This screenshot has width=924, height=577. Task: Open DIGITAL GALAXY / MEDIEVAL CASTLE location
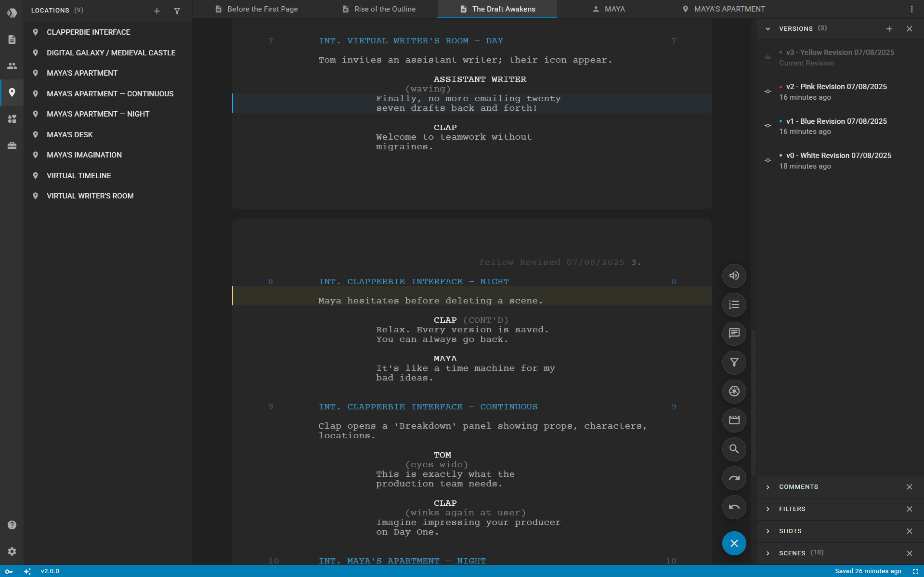pos(108,53)
